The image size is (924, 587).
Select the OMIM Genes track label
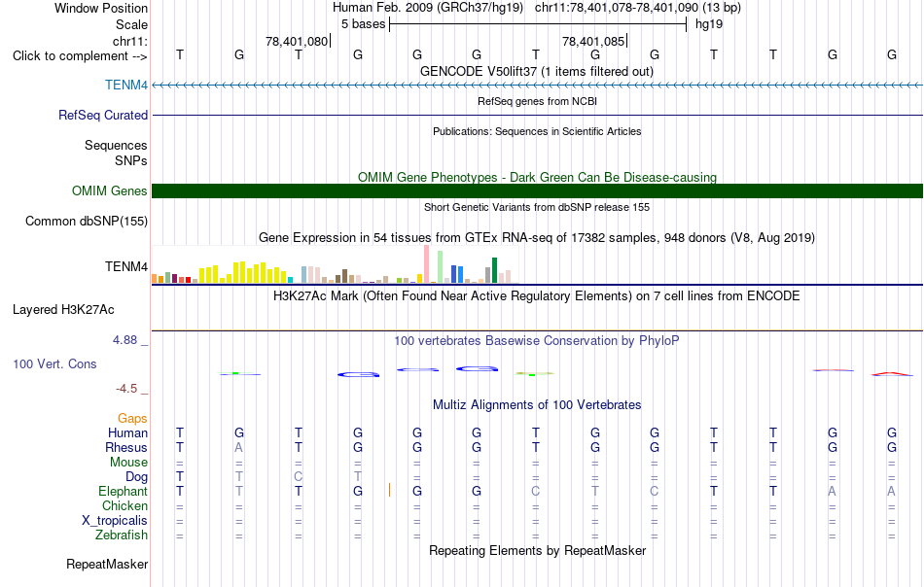(x=109, y=190)
